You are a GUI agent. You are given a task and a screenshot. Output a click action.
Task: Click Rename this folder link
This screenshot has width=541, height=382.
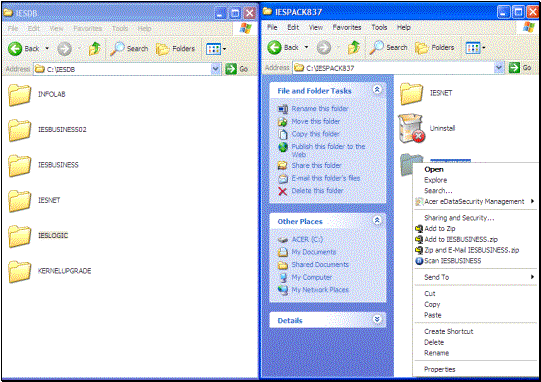click(x=319, y=109)
